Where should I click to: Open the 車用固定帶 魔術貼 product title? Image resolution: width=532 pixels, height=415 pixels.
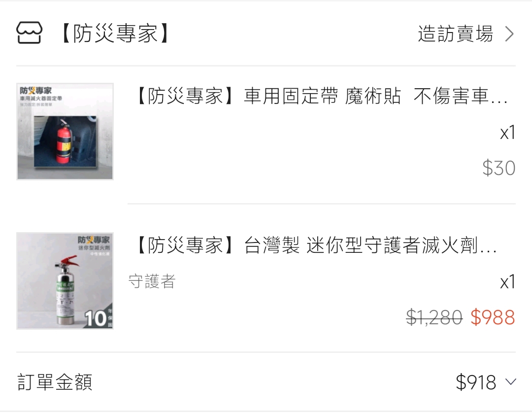pos(321,96)
